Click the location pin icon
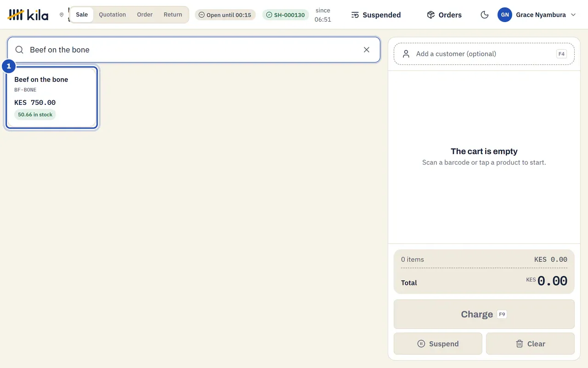 [62, 15]
